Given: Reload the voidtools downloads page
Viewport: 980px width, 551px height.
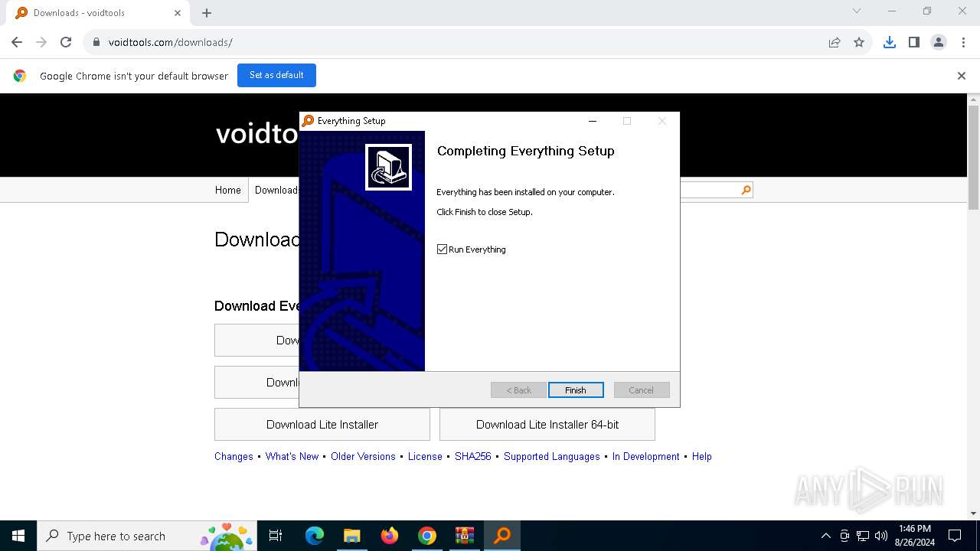Looking at the screenshot, I should click(66, 42).
